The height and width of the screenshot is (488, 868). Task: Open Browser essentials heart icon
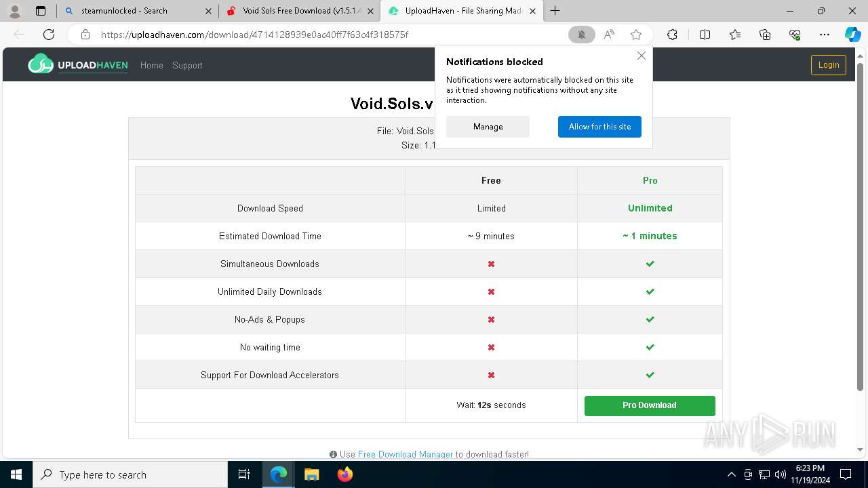pyautogui.click(x=795, y=35)
